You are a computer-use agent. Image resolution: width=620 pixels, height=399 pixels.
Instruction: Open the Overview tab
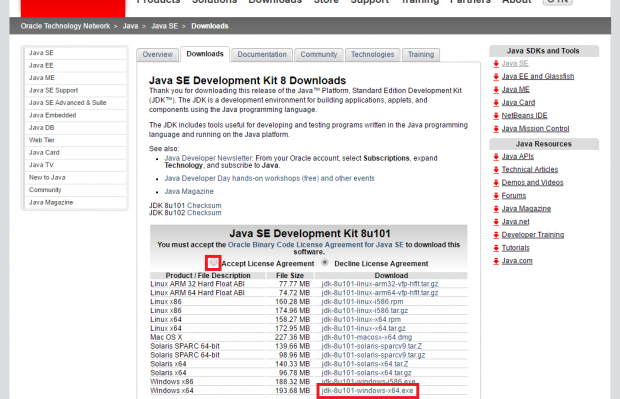point(157,55)
